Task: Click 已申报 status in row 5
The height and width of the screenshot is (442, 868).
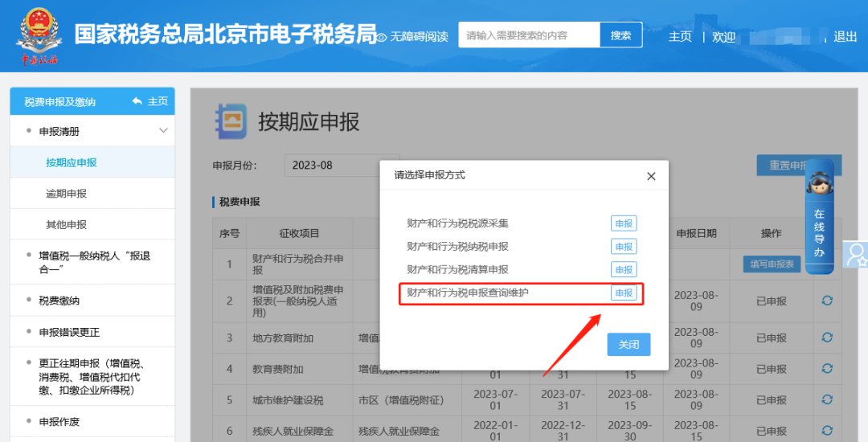Action: [x=771, y=400]
